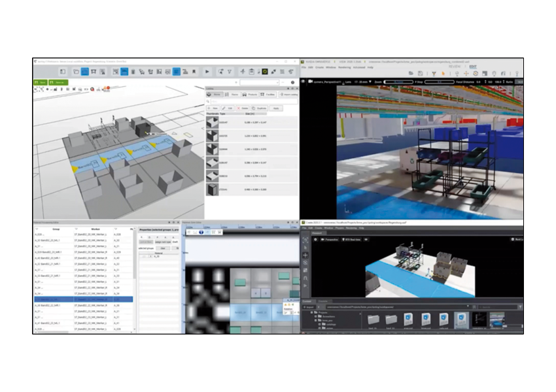Click the green Save as button
This screenshot has width=556, height=392.
(x=58, y=82)
